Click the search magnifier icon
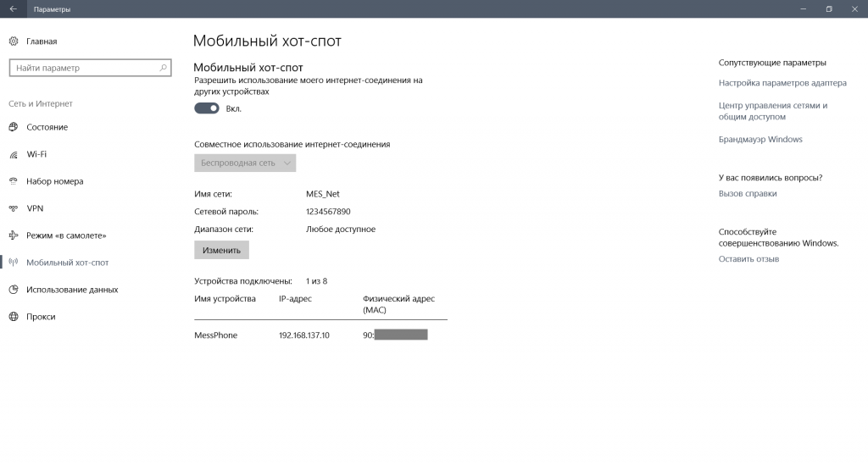The image size is (868, 465). pos(163,68)
